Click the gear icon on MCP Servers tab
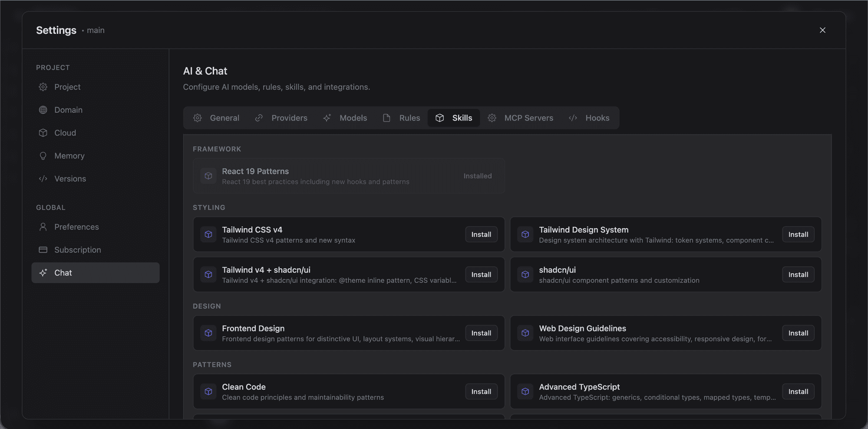The height and width of the screenshot is (429, 868). click(x=492, y=118)
